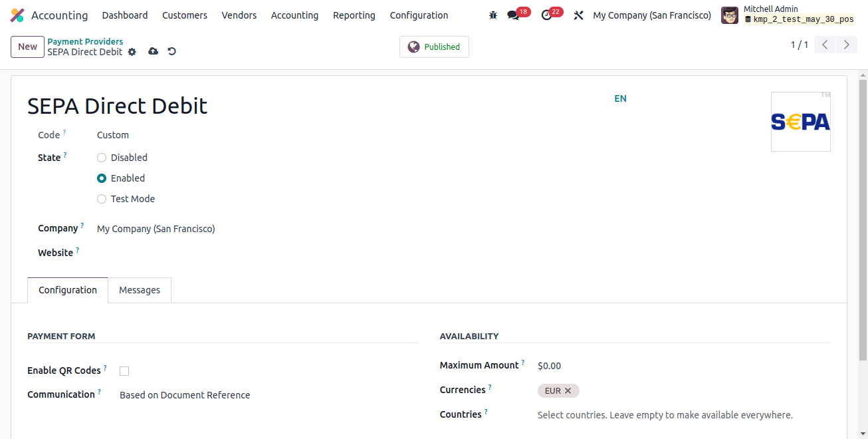The image size is (868, 439).
Task: Click the globe icon on Published button
Action: [x=414, y=47]
